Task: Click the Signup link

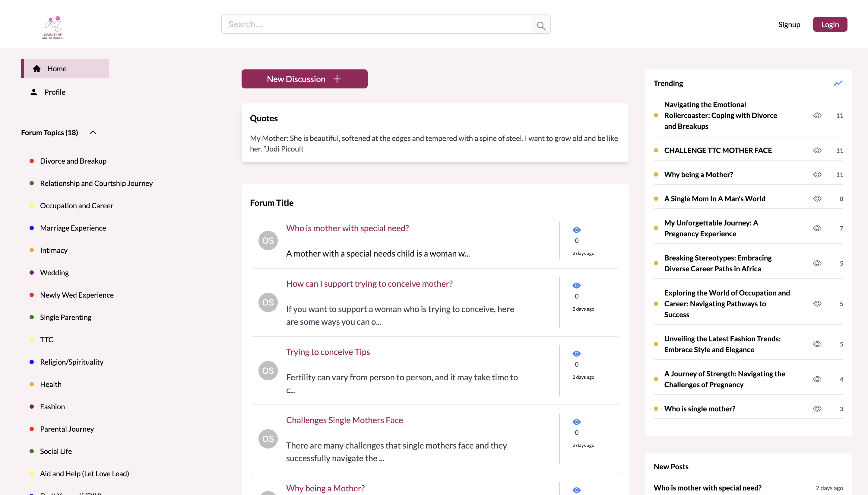Action: click(x=789, y=24)
